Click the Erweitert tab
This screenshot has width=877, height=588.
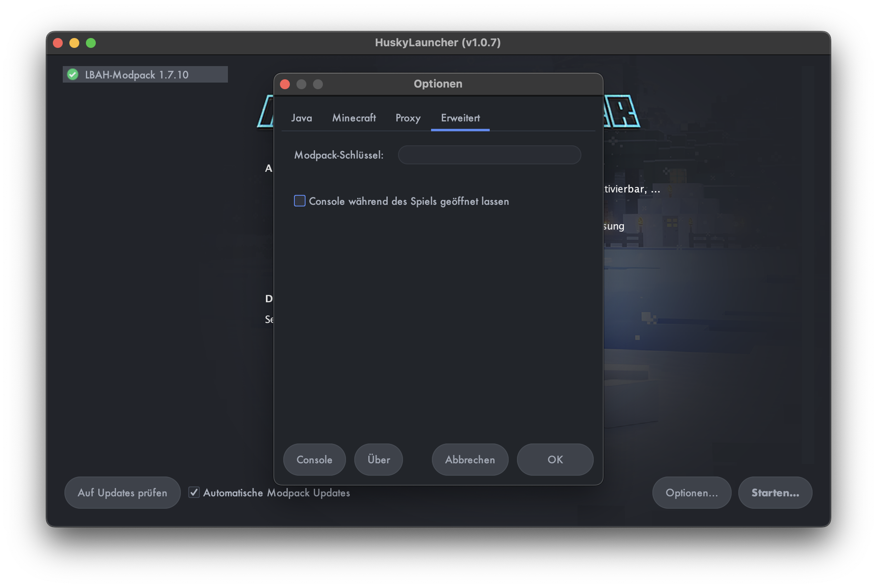point(460,118)
